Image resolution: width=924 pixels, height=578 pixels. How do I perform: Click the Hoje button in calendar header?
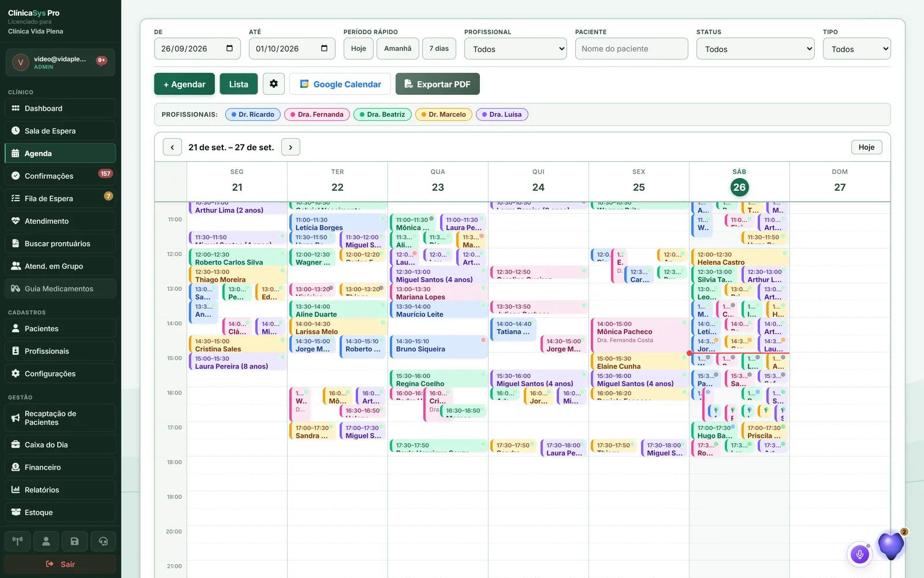[x=866, y=147]
